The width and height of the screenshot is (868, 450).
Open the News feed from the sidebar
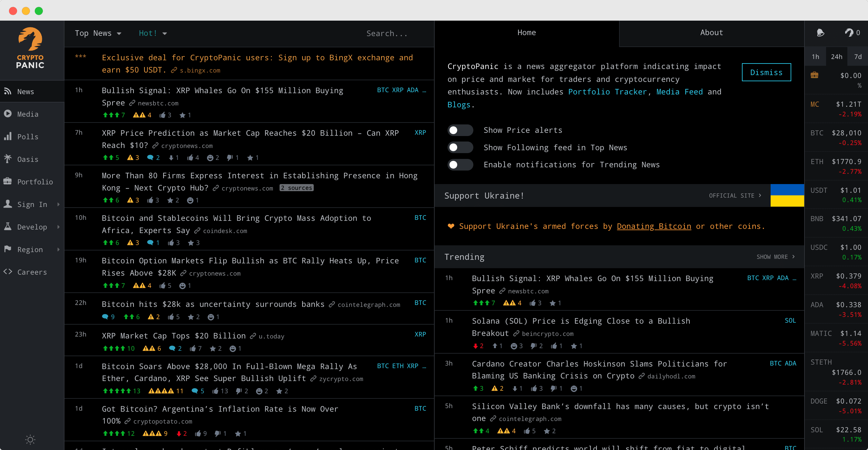point(25,91)
